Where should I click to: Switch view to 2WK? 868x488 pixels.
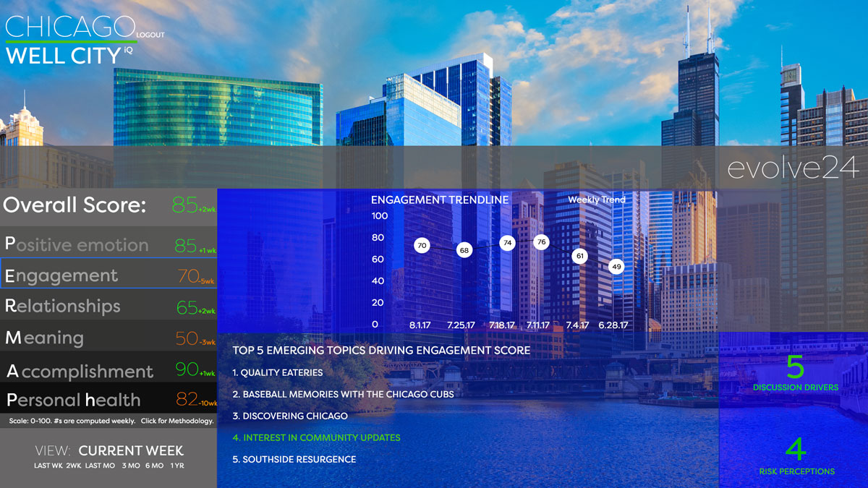coord(73,466)
